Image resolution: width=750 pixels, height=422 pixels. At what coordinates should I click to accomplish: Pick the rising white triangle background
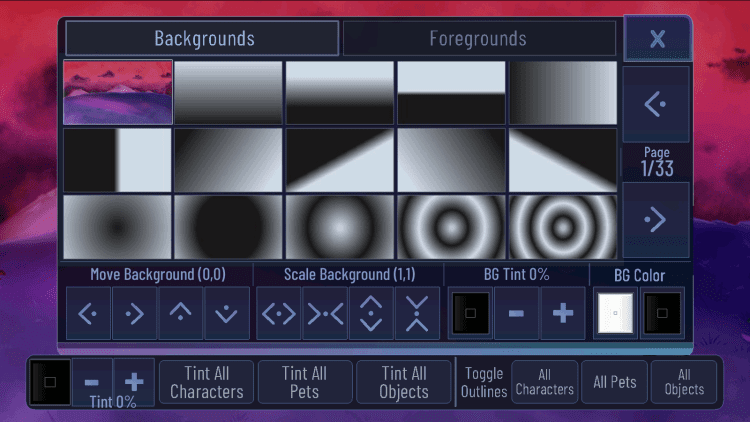pos(340,160)
